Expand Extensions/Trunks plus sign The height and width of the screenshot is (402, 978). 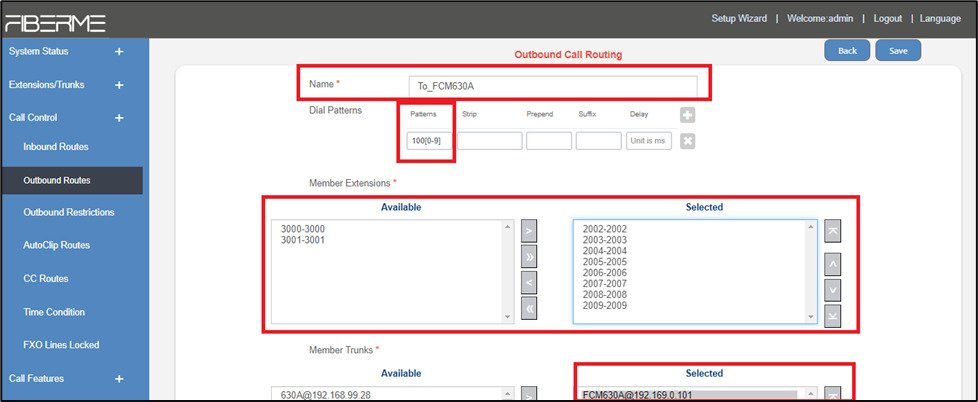click(119, 85)
